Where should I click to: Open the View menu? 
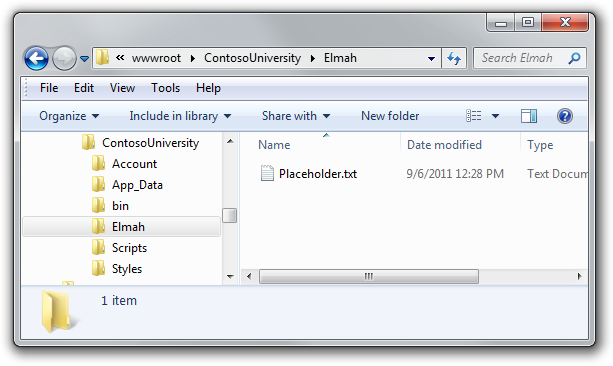click(x=122, y=88)
